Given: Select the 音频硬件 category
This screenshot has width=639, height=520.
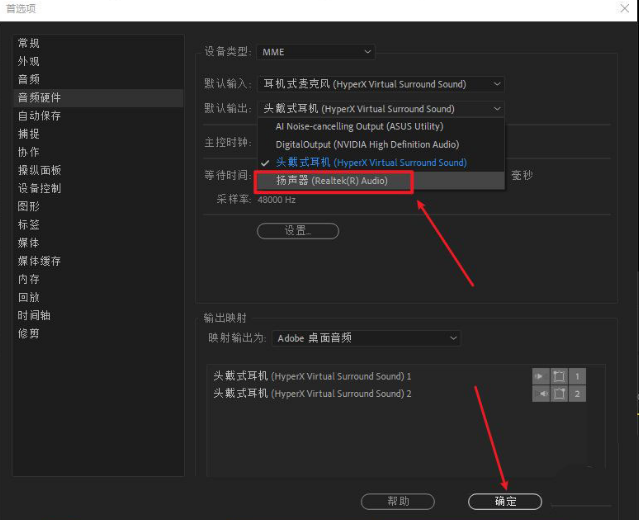Looking at the screenshot, I should [98, 97].
